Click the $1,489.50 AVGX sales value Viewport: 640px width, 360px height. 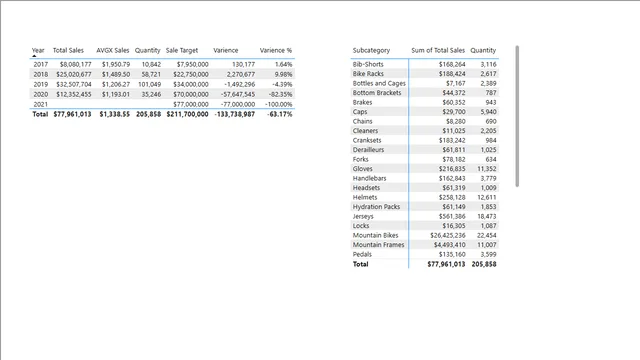(116, 74)
